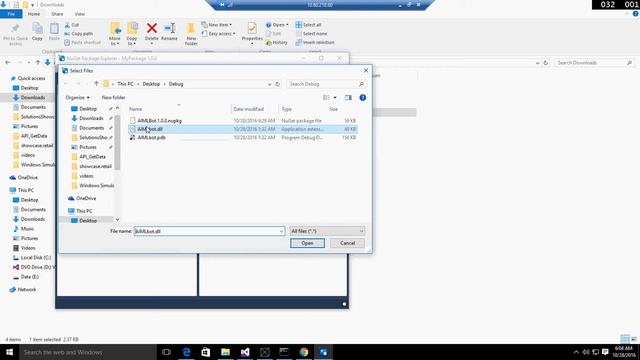Switch to the Home ribbon tab

pyautogui.click(x=34, y=14)
